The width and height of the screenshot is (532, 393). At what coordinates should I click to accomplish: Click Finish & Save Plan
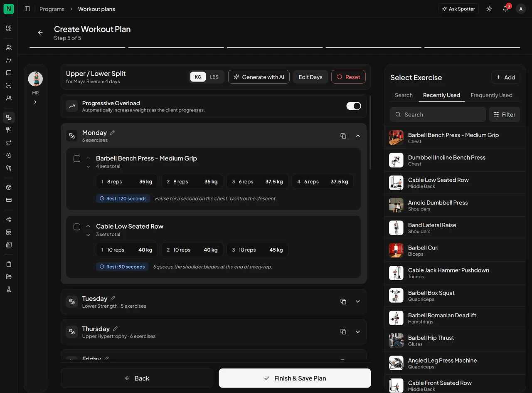295,378
